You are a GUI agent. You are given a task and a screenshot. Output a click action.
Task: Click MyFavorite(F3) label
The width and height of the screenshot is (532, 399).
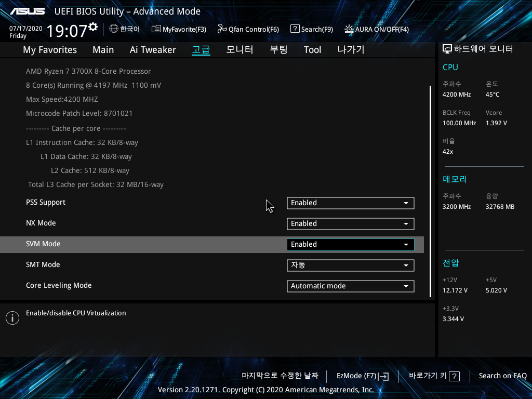[x=184, y=30]
